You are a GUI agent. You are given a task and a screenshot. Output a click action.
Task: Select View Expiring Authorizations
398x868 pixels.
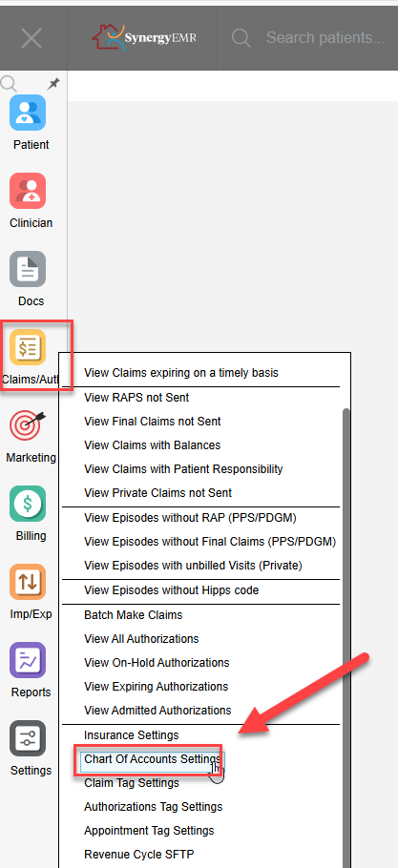(157, 687)
